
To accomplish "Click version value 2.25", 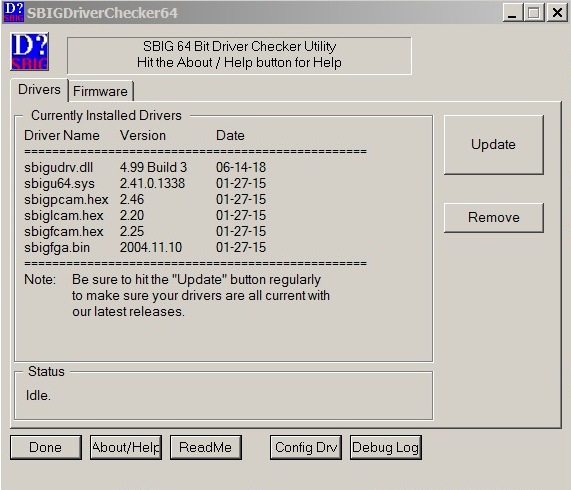I will pos(132,232).
